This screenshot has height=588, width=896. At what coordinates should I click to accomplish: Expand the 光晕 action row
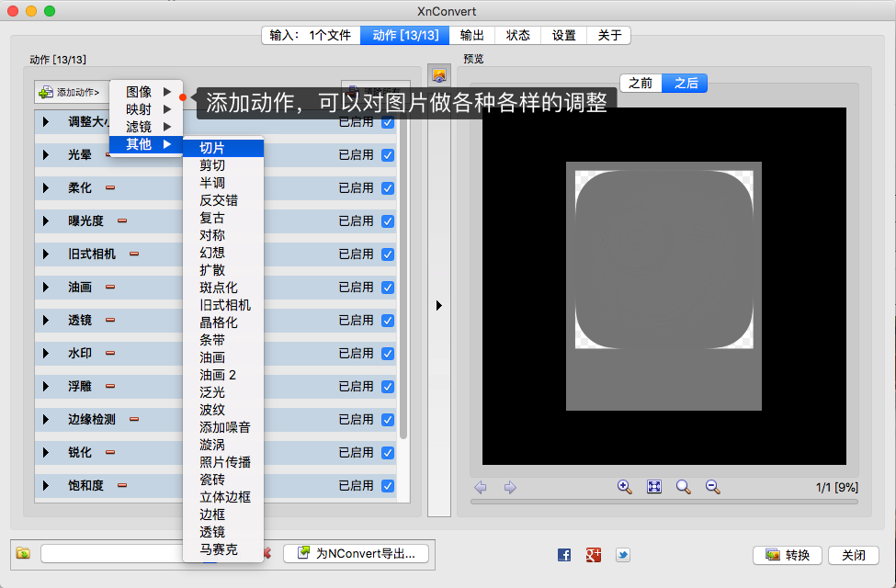tap(46, 155)
